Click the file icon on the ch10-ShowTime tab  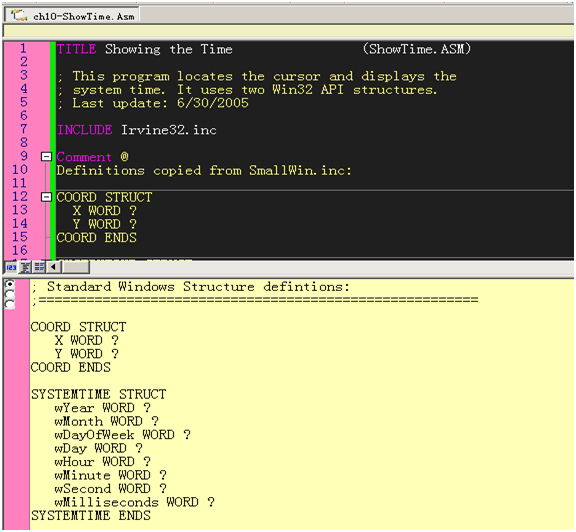[x=19, y=16]
